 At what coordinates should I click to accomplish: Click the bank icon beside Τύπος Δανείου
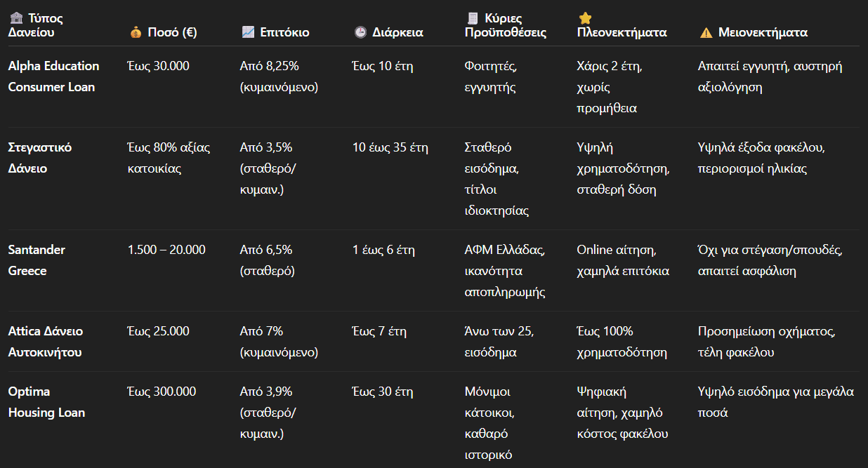[14, 18]
